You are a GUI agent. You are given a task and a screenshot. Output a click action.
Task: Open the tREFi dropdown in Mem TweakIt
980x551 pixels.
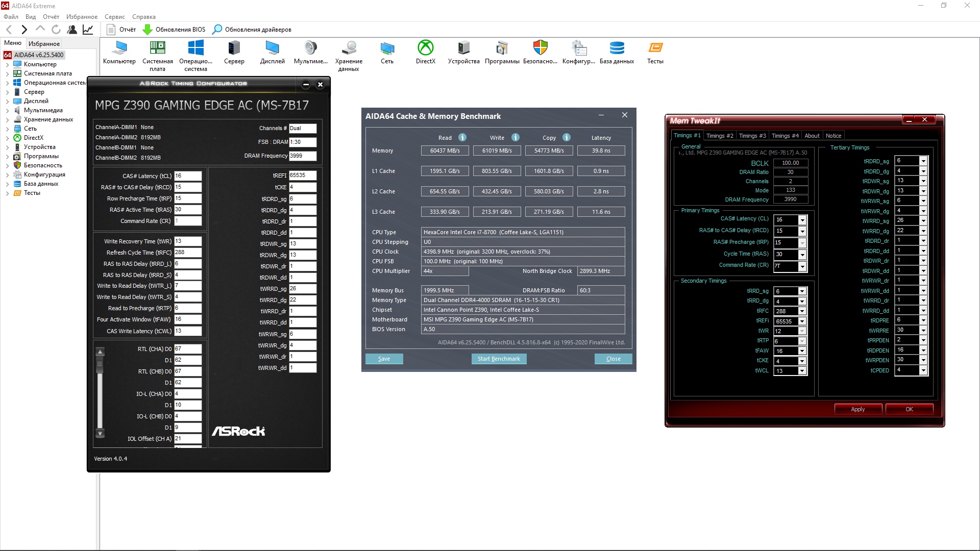802,321
